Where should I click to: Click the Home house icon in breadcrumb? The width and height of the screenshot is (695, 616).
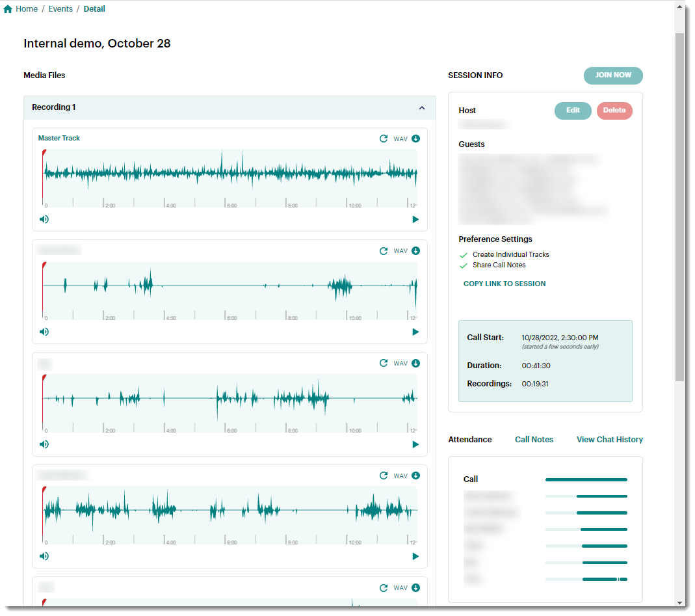(8, 9)
